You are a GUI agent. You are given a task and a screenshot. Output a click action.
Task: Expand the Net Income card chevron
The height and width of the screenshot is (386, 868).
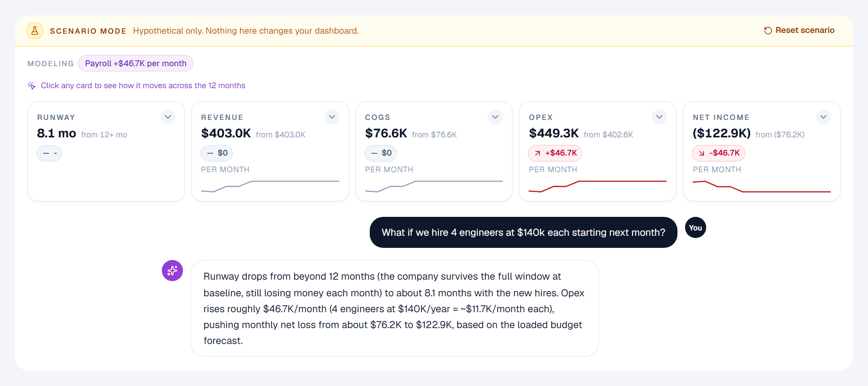pyautogui.click(x=823, y=117)
